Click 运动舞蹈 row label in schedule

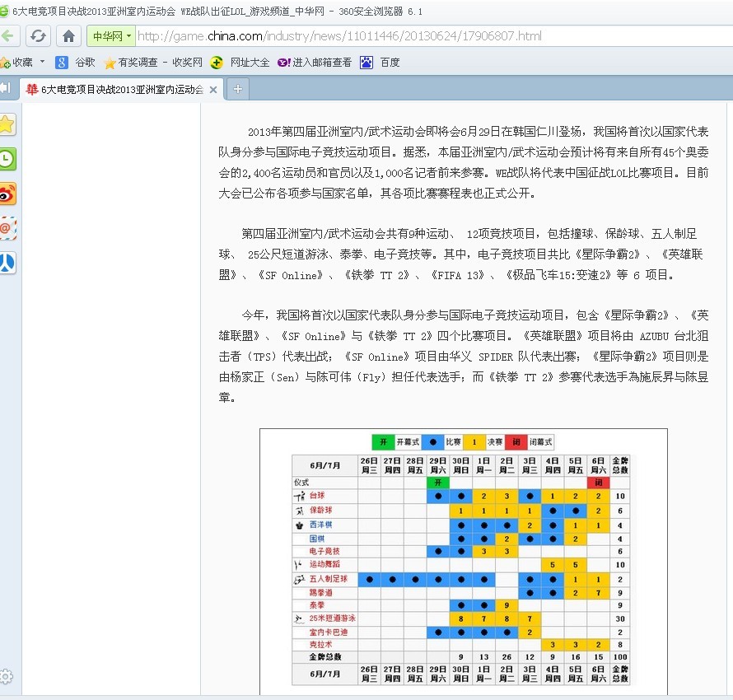[324, 564]
